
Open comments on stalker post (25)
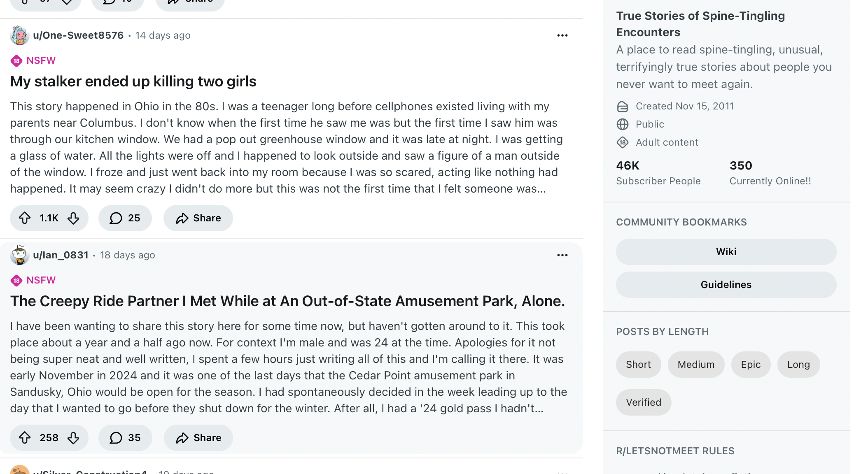point(125,218)
